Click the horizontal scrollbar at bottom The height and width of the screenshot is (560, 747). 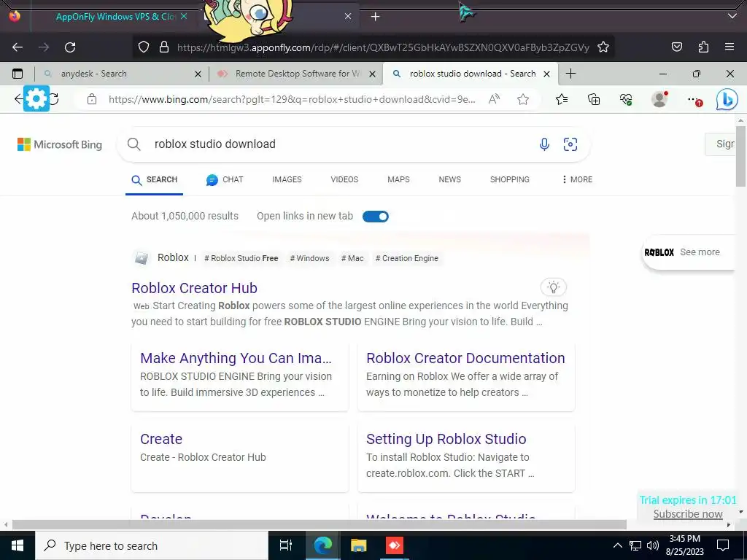(x=320, y=525)
